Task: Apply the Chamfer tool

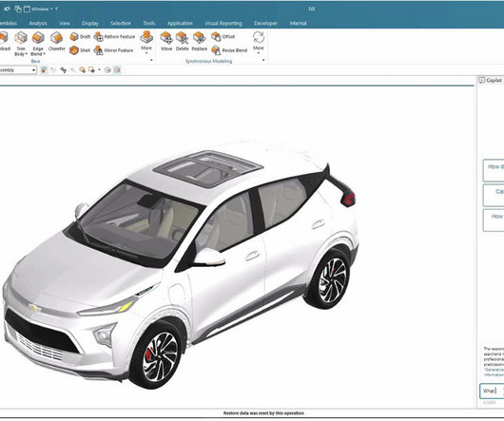Action: 56,42
